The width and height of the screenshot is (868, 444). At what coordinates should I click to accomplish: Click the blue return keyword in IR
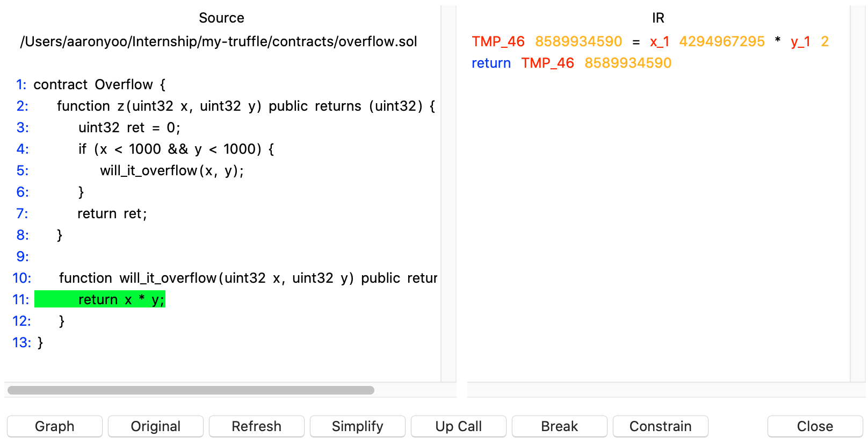click(x=491, y=63)
